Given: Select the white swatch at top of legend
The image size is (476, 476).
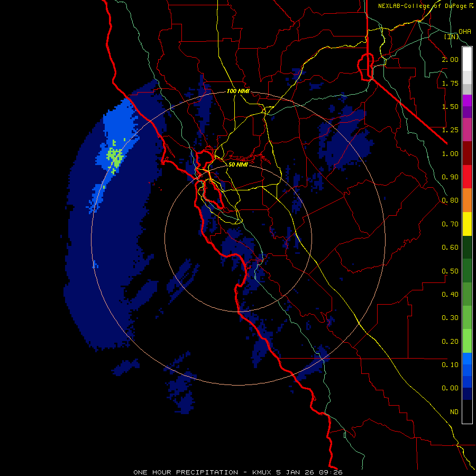Looking at the screenshot, I should [x=467, y=59].
